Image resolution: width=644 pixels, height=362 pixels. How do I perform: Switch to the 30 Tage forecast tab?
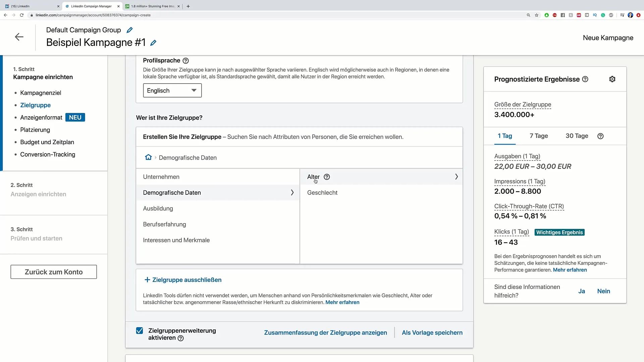point(577,136)
